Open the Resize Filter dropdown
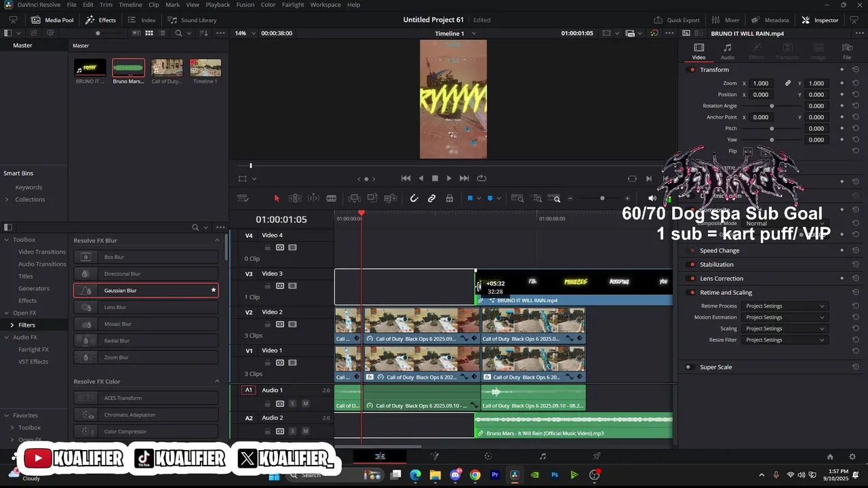This screenshot has height=488, width=868. pos(785,340)
